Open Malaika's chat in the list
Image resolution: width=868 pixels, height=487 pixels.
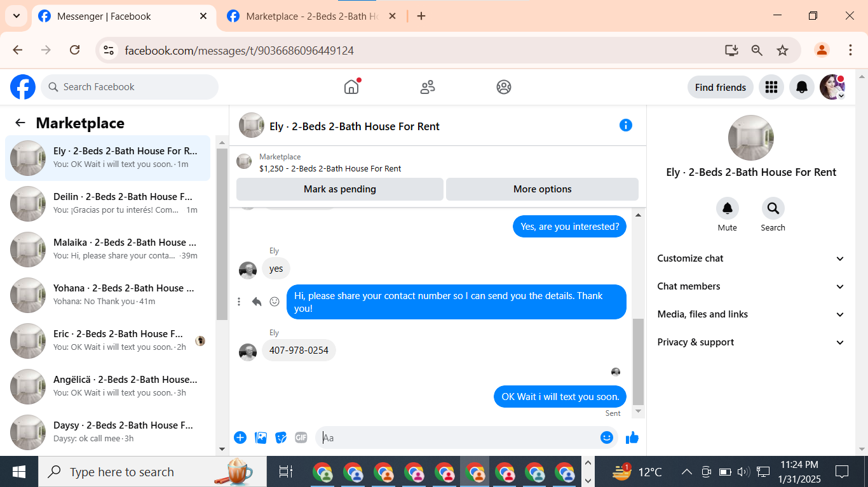108,250
